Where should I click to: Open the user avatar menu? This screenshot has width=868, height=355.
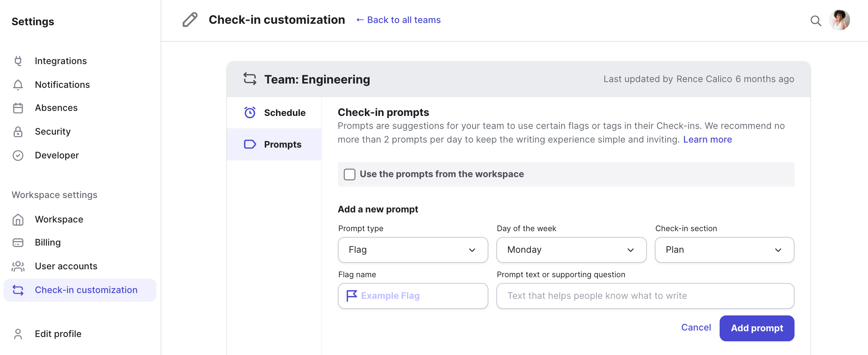point(840,20)
